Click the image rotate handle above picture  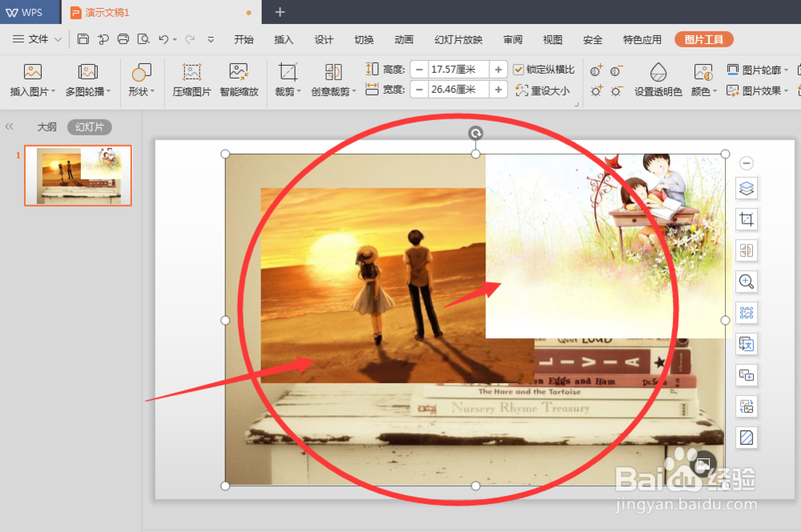coord(476,133)
